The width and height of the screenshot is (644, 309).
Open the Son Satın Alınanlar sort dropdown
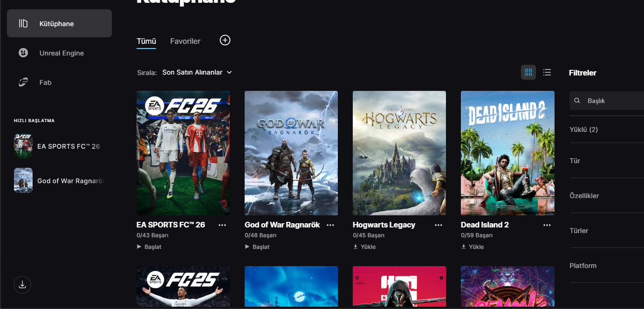[197, 72]
